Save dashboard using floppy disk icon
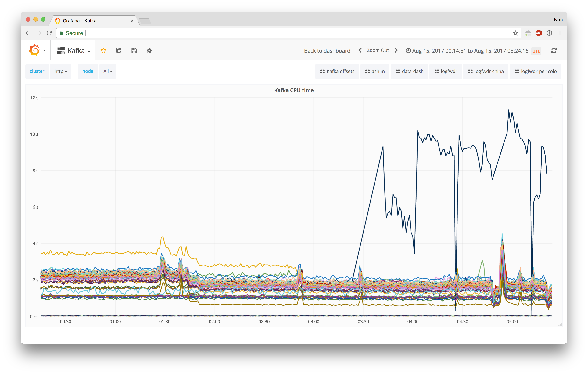Screen dimensions: 588x374 [x=134, y=51]
